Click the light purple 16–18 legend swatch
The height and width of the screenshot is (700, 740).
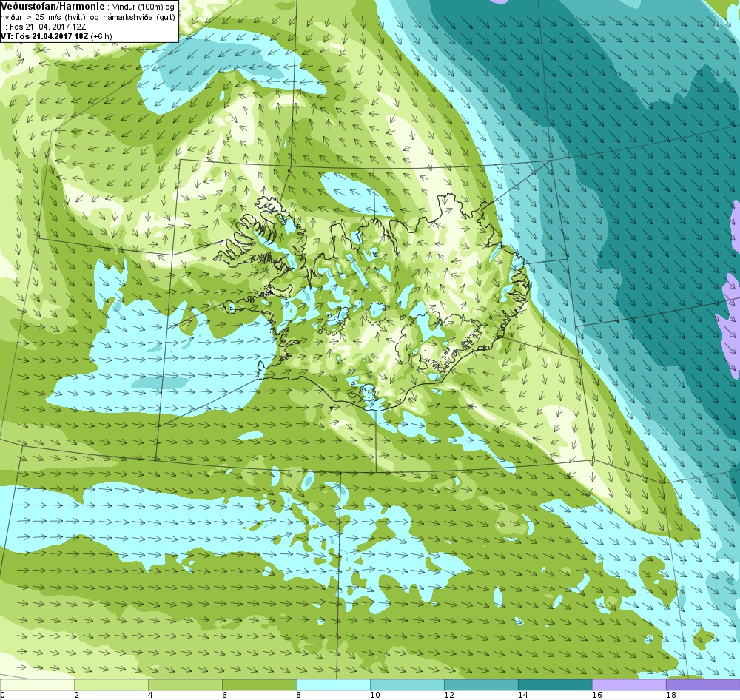pos(629,684)
